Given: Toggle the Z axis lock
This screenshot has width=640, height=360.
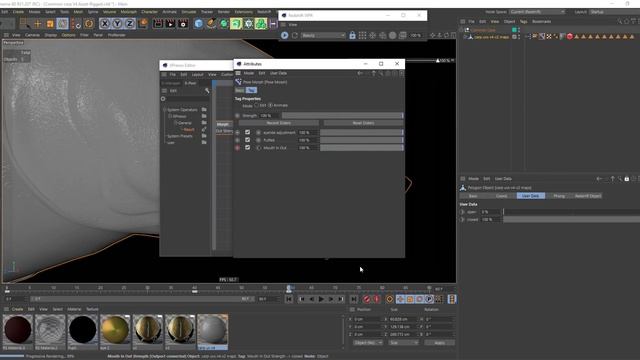Looking at the screenshot, I should click(129, 24).
